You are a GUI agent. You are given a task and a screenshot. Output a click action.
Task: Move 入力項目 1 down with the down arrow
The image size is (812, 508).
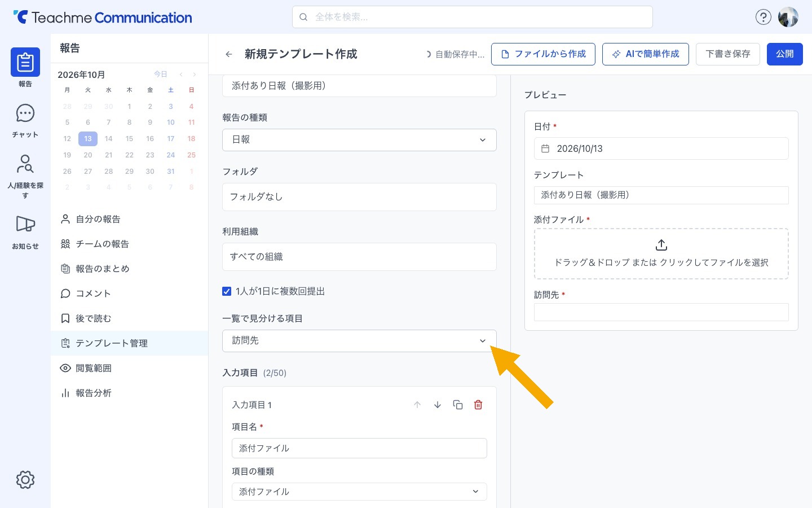point(438,405)
